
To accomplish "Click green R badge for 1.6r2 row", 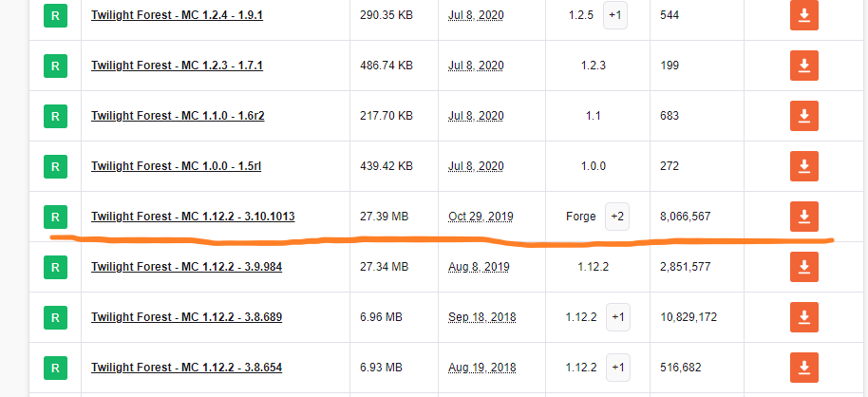I will 55,116.
